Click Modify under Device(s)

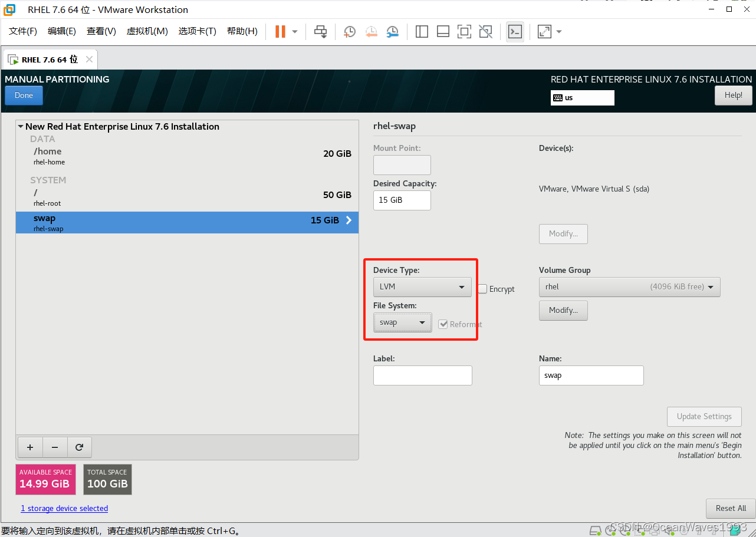point(563,233)
